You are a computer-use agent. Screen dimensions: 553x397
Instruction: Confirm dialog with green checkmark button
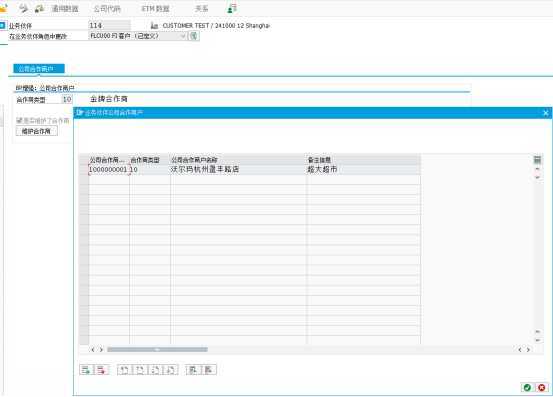tap(527, 387)
